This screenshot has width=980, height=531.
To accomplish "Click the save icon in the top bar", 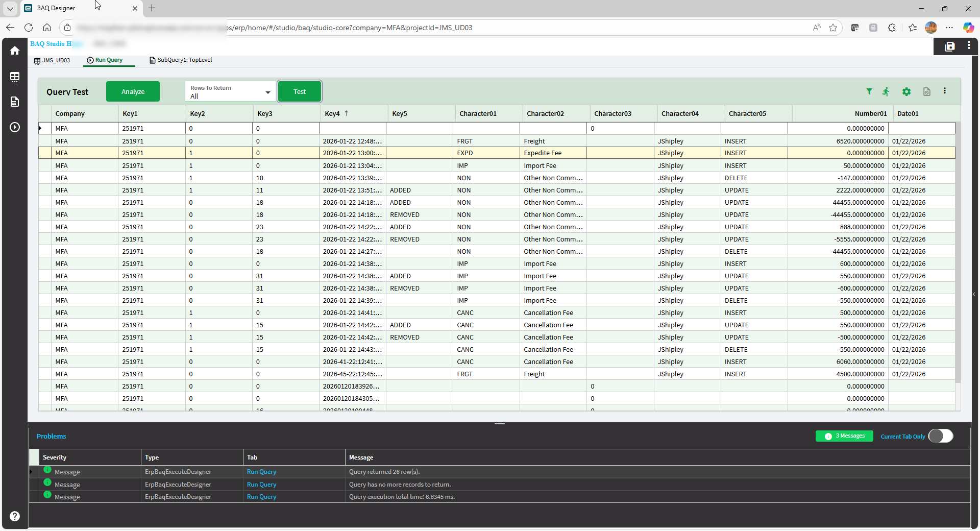I will coord(950,46).
